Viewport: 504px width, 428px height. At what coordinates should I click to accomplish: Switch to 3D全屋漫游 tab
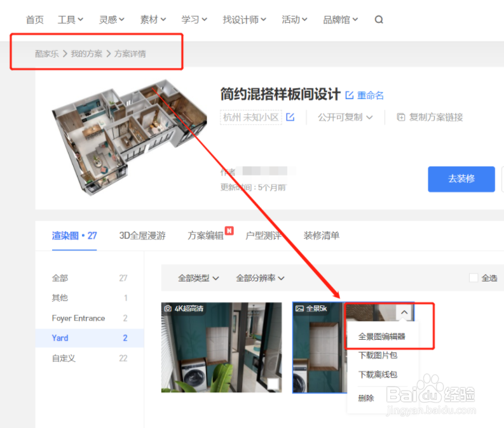142,236
